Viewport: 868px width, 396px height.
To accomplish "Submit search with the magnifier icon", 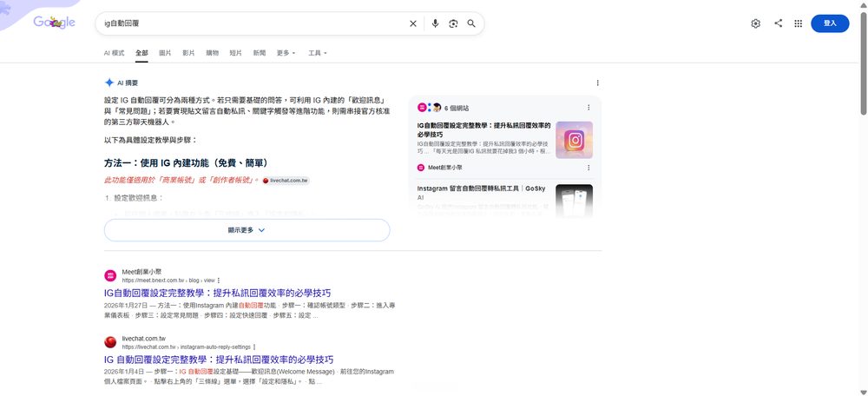I will [x=471, y=23].
